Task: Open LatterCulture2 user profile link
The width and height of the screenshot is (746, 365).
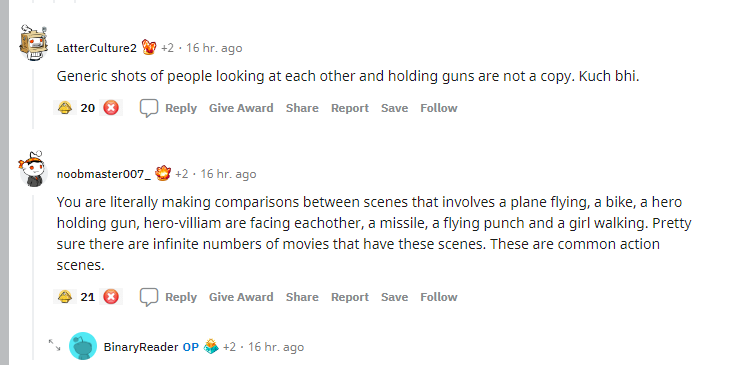Action: point(97,48)
